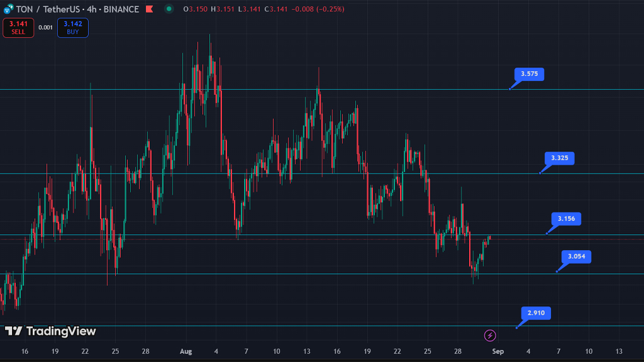Click the purple lightning bolt event icon
This screenshot has width=644, height=362.
coord(489,336)
